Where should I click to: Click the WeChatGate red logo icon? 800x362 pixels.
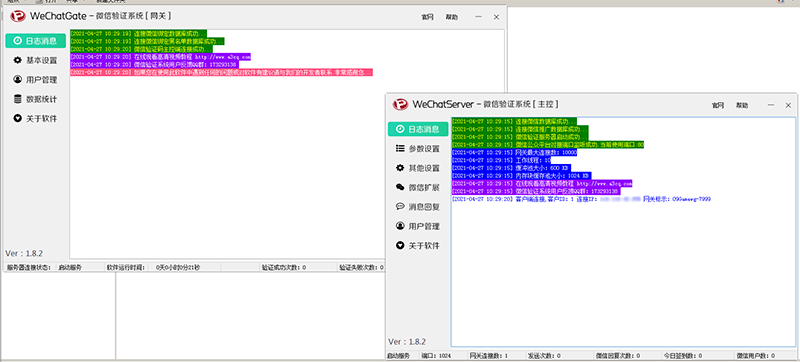click(18, 16)
